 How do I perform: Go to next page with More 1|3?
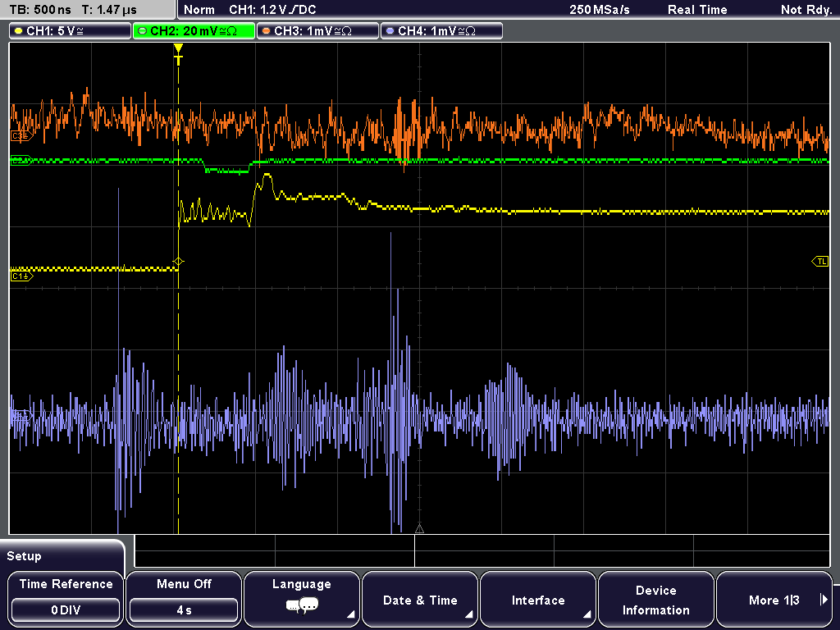pos(774,599)
